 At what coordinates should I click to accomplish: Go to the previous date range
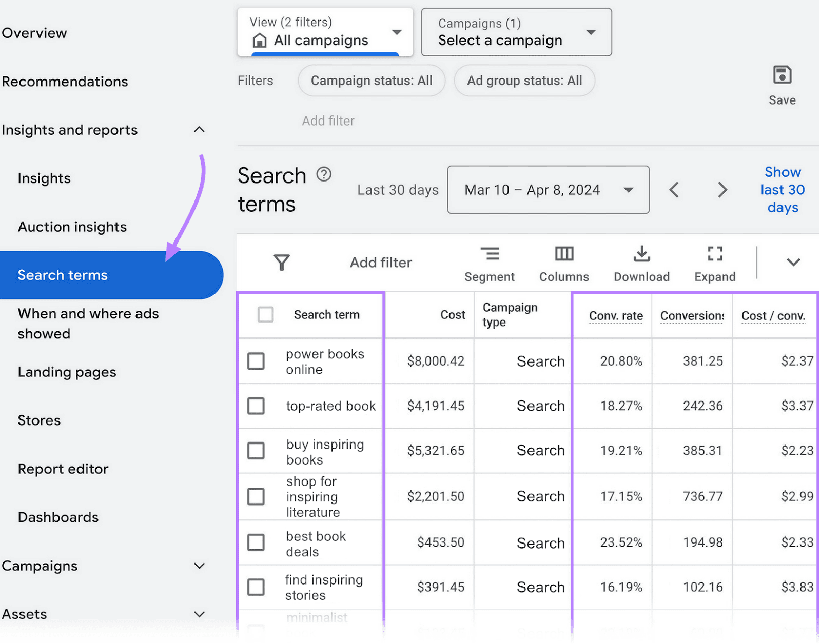pos(674,190)
